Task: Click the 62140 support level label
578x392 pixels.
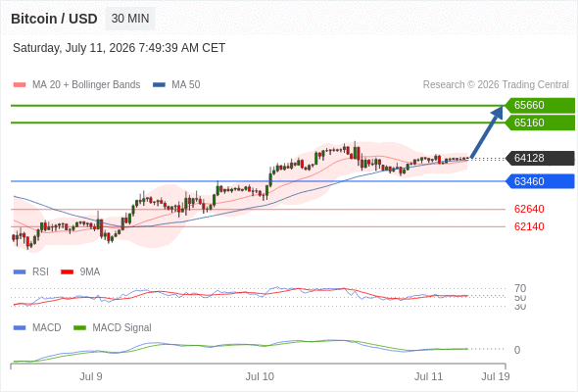Action: [x=529, y=226]
